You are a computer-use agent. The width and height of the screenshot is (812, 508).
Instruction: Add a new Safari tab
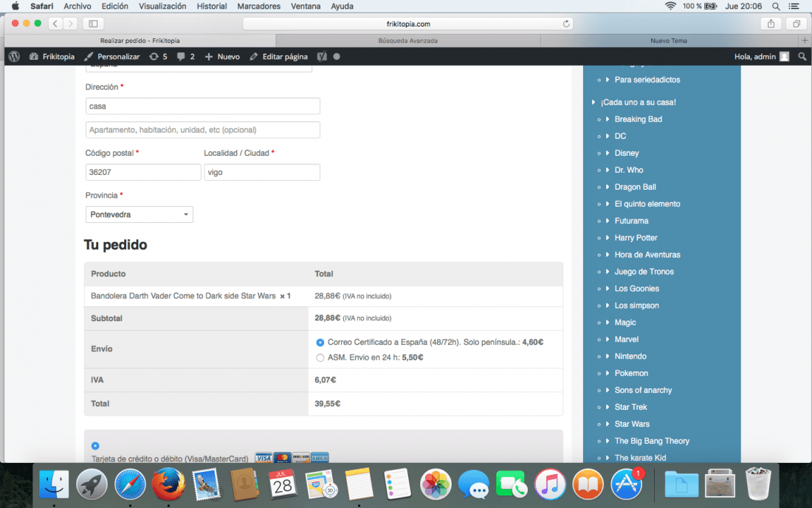[805, 41]
